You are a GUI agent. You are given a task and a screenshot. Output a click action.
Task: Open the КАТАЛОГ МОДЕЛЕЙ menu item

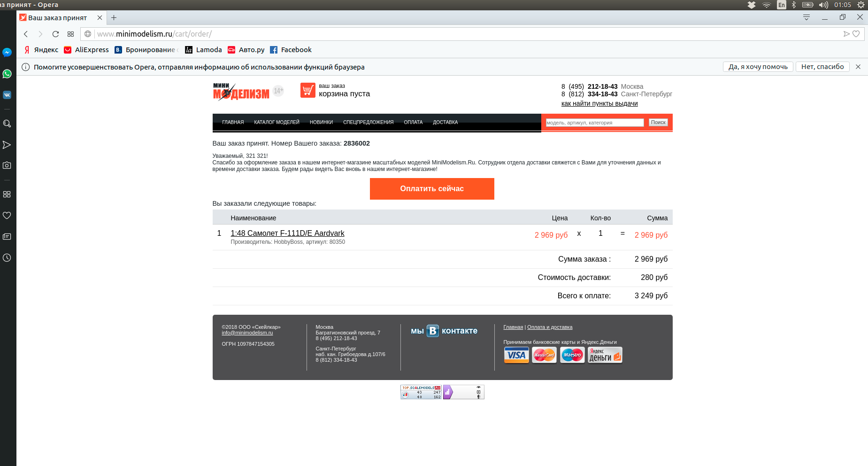[x=277, y=122]
